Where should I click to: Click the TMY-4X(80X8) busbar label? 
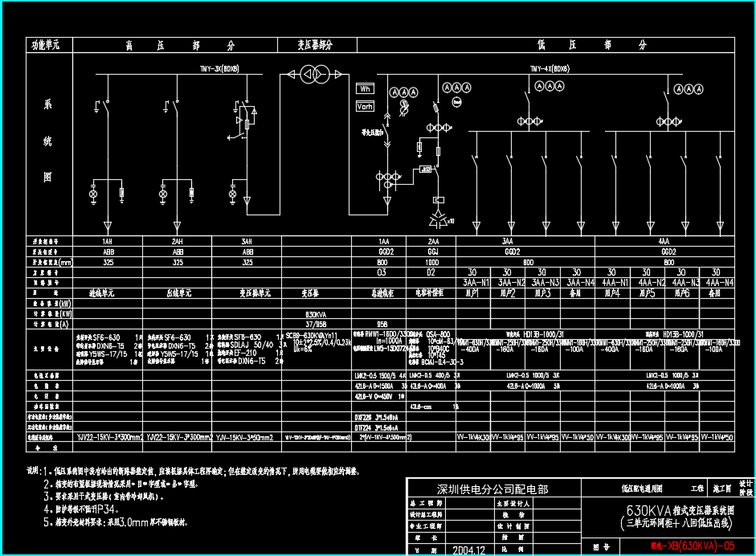550,69
